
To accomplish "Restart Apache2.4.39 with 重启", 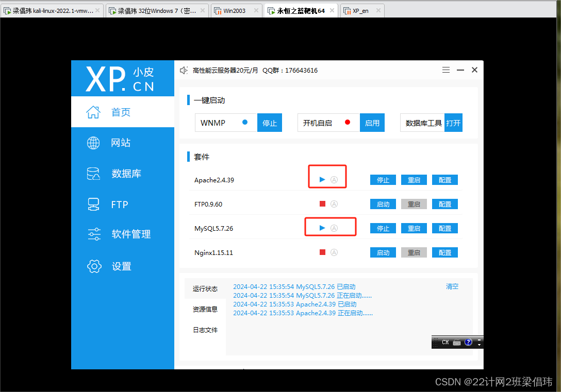I will (x=414, y=180).
